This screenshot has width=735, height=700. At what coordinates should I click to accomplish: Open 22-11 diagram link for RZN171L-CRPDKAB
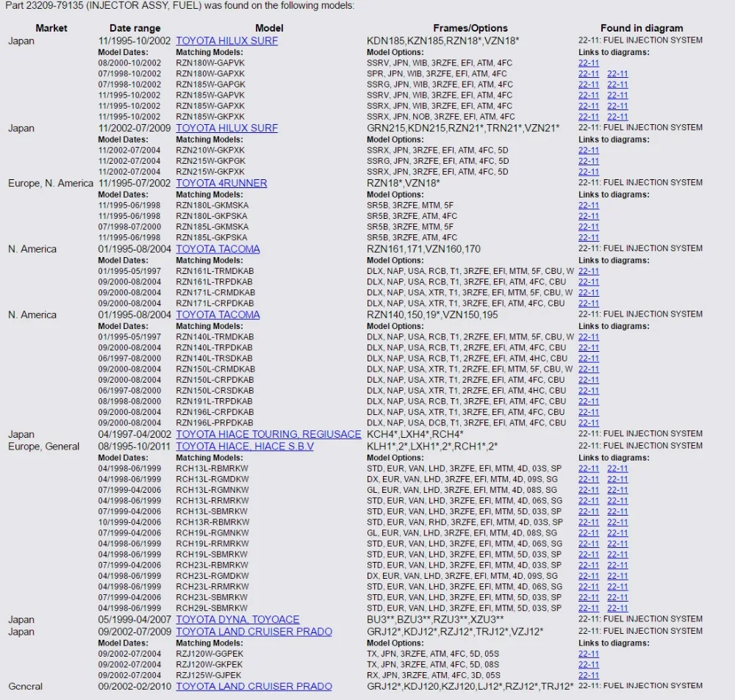click(x=588, y=303)
